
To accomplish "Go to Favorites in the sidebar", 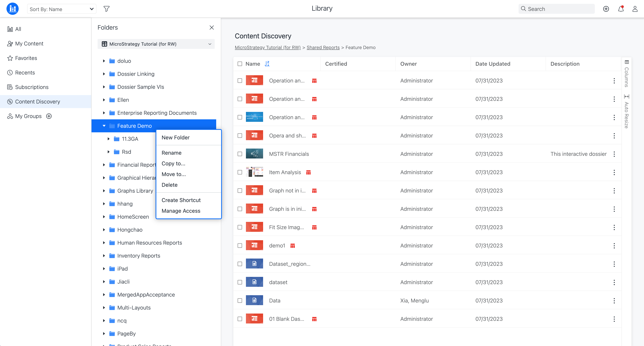I will tap(26, 58).
